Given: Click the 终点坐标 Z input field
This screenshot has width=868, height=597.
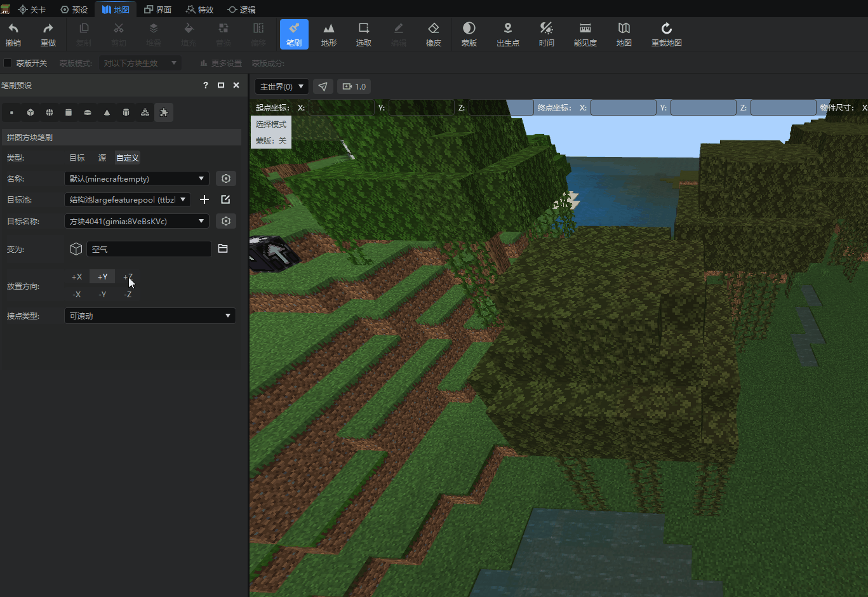Looking at the screenshot, I should click(784, 107).
